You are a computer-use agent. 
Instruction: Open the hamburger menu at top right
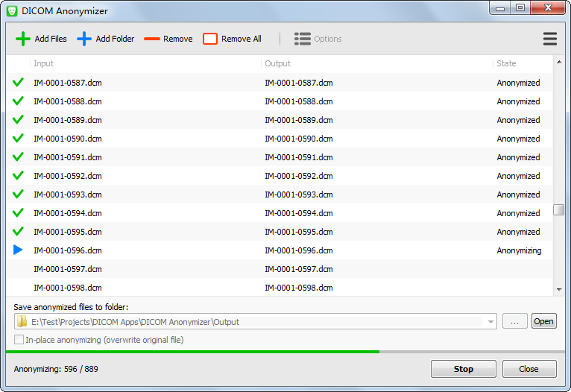(x=550, y=39)
